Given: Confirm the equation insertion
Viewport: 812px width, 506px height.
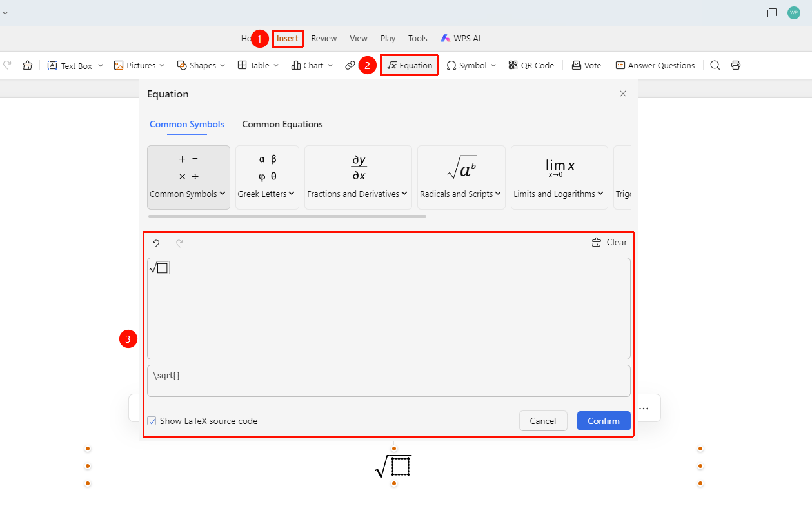Looking at the screenshot, I should point(604,421).
